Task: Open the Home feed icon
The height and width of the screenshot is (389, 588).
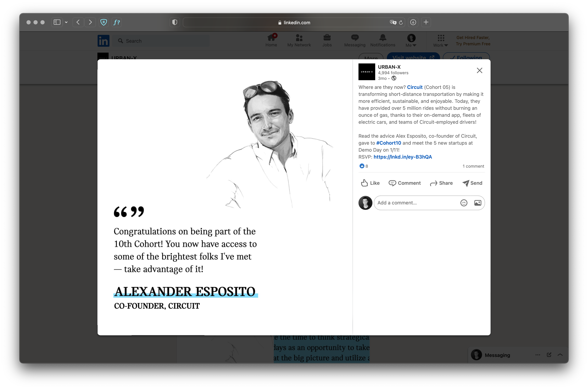Action: 271,40
